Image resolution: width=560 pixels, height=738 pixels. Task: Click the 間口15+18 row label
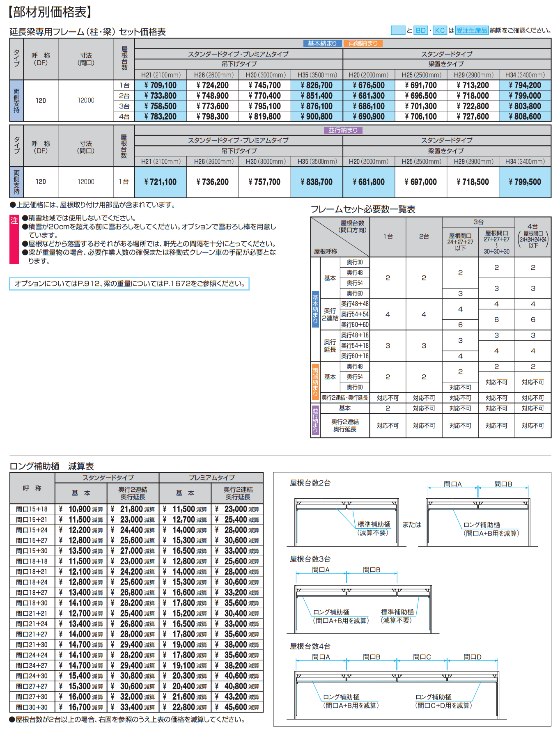click(32, 509)
